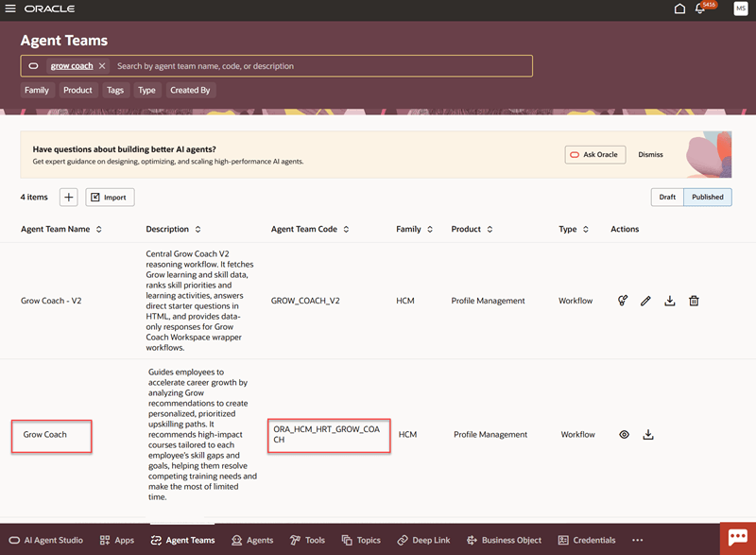
Task: Open the Agent Teams tab
Action: pyautogui.click(x=182, y=540)
